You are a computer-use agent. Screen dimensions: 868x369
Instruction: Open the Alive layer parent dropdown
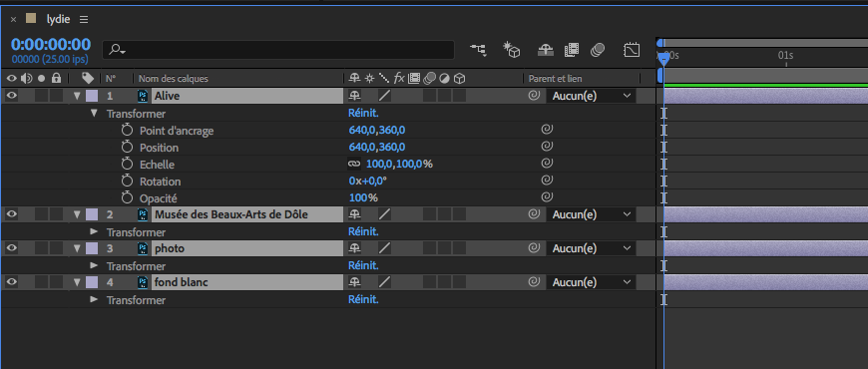(x=592, y=96)
